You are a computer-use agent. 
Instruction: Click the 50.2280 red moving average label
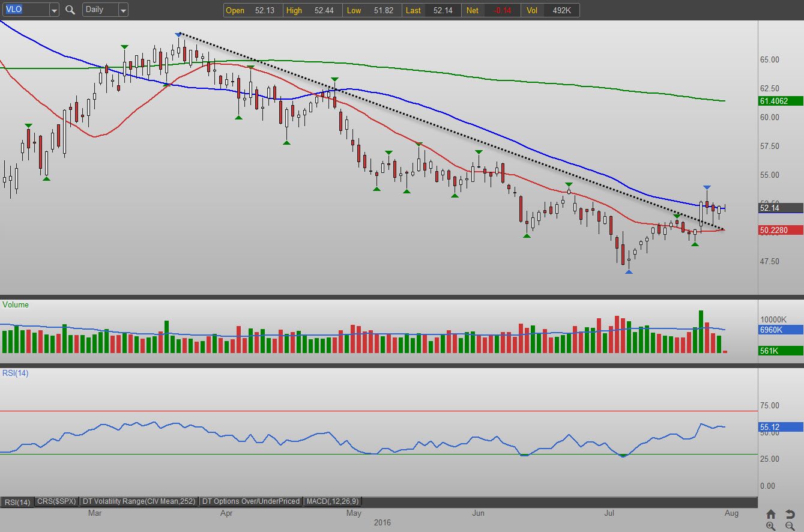781,230
